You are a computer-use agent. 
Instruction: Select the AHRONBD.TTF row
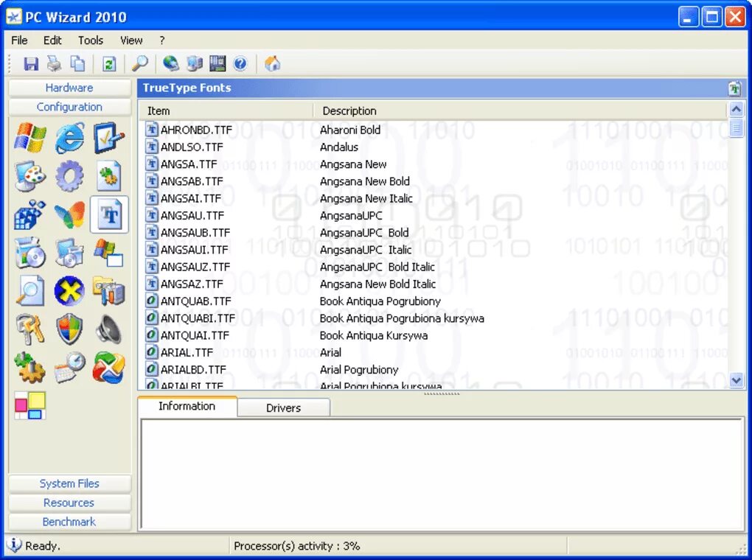(434, 130)
